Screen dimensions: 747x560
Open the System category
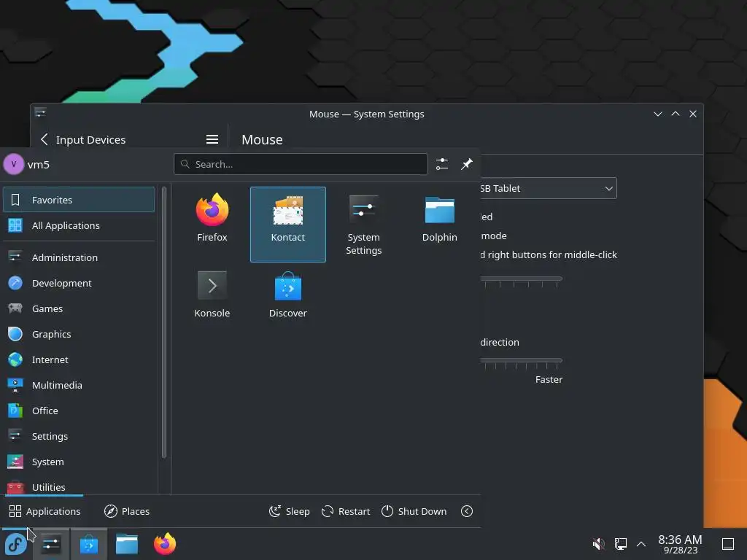[79, 462]
